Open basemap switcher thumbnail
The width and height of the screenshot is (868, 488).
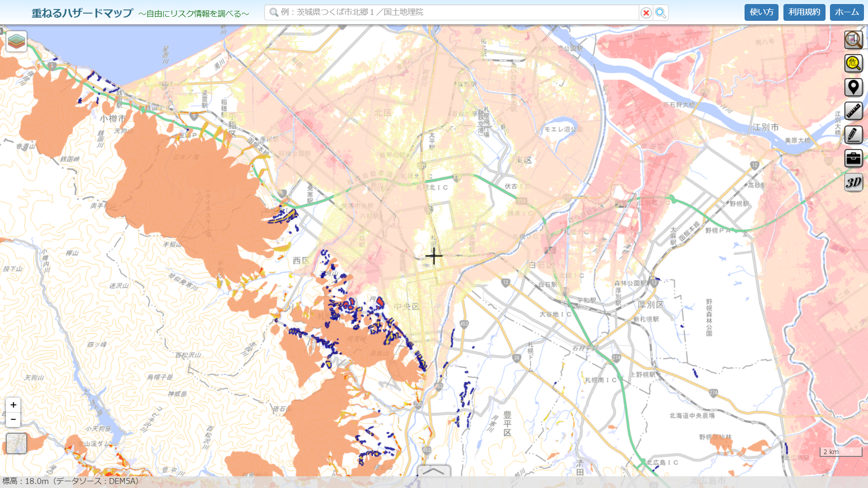(x=17, y=443)
